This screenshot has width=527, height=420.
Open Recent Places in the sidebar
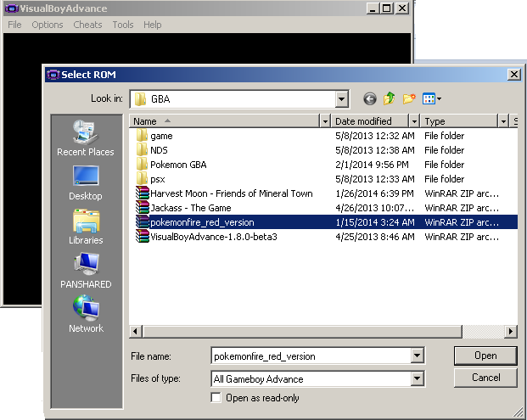point(86,138)
